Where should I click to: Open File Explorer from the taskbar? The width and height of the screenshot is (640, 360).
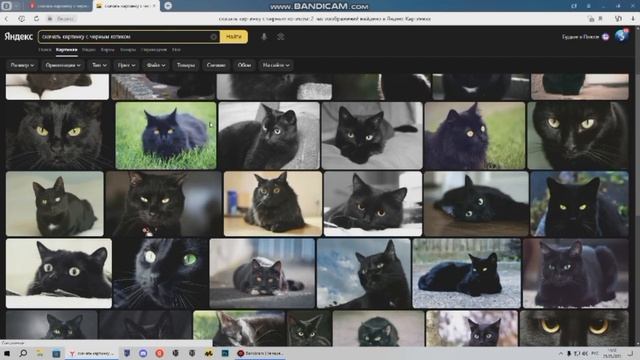(x=40, y=353)
